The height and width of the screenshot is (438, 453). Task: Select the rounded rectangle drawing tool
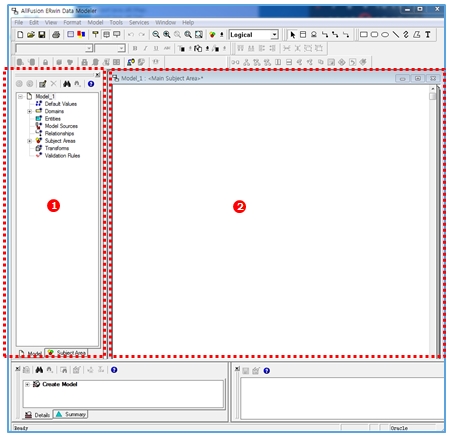tap(374, 35)
